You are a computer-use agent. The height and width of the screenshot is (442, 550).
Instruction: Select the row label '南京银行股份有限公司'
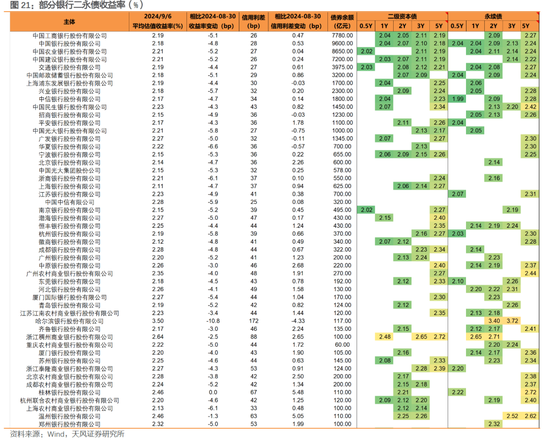(x=69, y=210)
